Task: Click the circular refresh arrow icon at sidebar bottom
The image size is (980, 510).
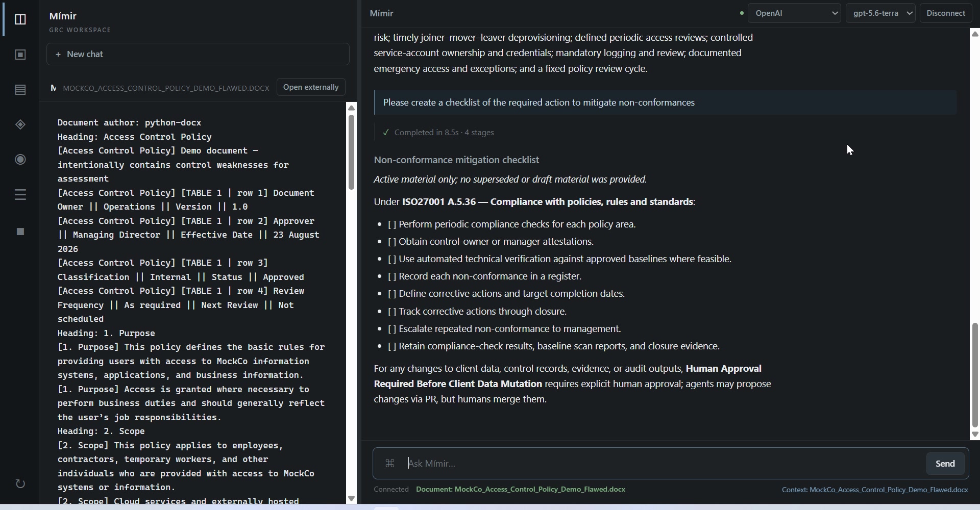Action: 20,483
